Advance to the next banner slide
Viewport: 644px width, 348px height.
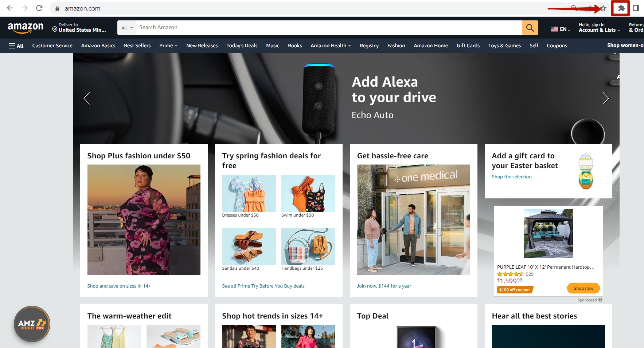pyautogui.click(x=605, y=98)
